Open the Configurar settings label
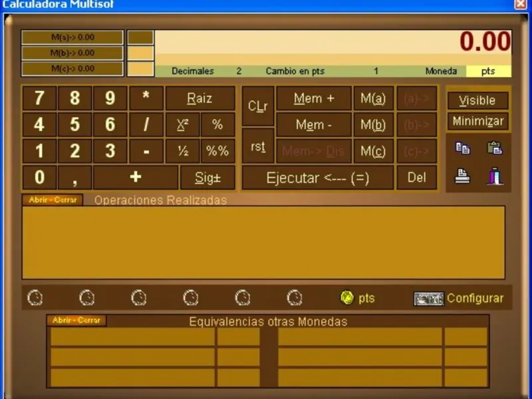The width and height of the screenshot is (532, 399). click(475, 298)
